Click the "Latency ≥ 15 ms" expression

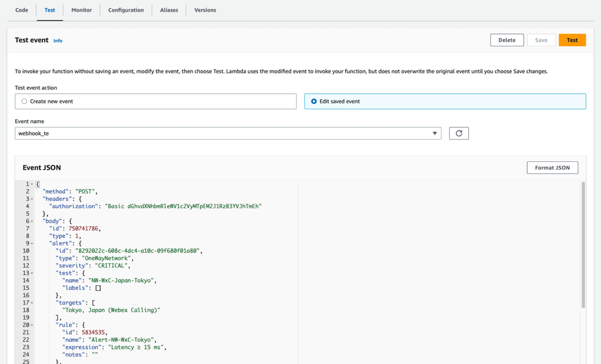(x=136, y=347)
